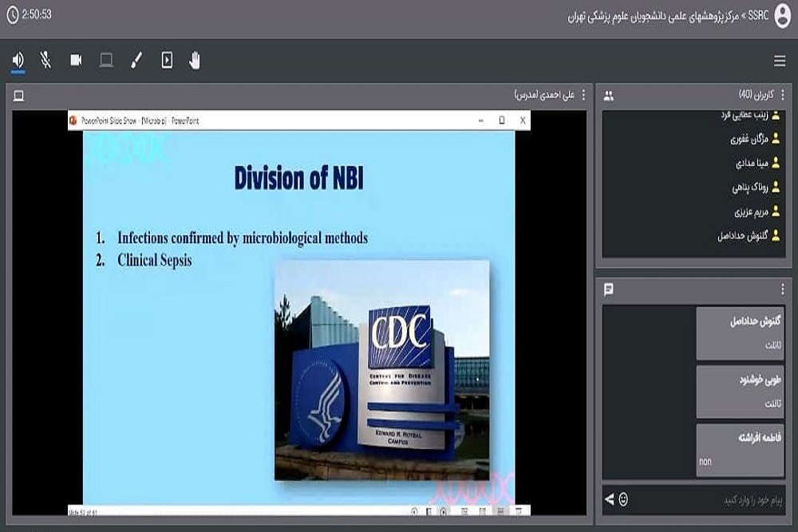Open the emoji picker in chat

coord(623,499)
